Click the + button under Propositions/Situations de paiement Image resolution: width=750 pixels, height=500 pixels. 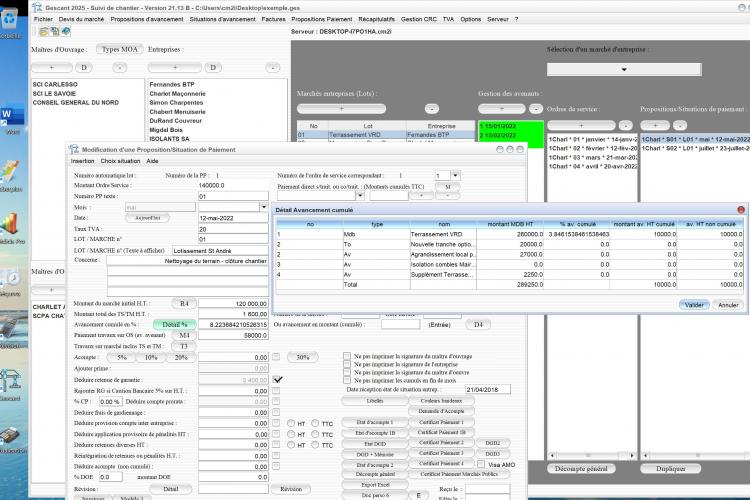tap(655, 125)
